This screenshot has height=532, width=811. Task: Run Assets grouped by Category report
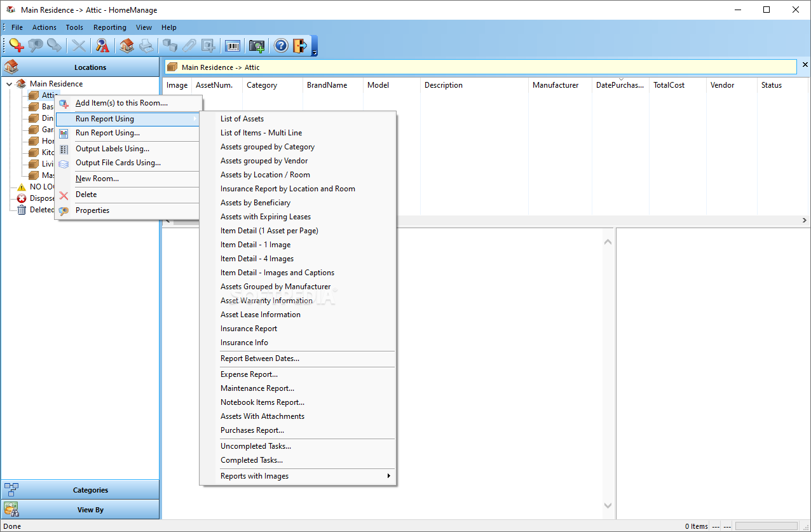click(x=298, y=147)
